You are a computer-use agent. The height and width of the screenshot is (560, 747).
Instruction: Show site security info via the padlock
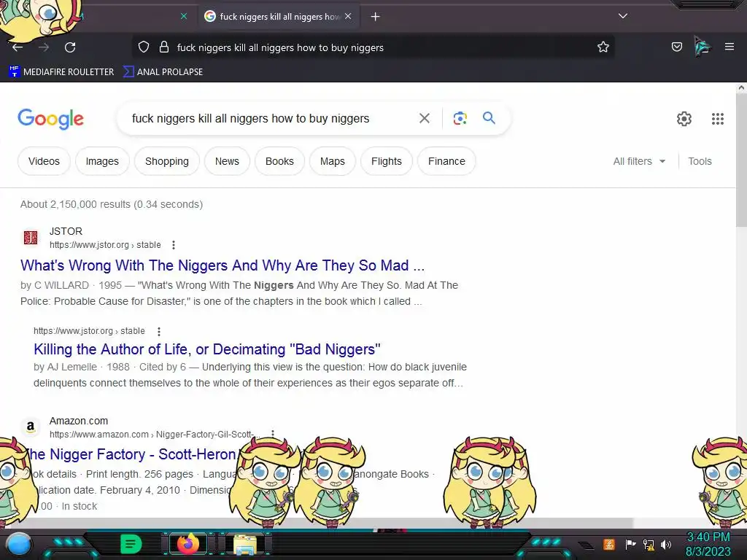[164, 47]
